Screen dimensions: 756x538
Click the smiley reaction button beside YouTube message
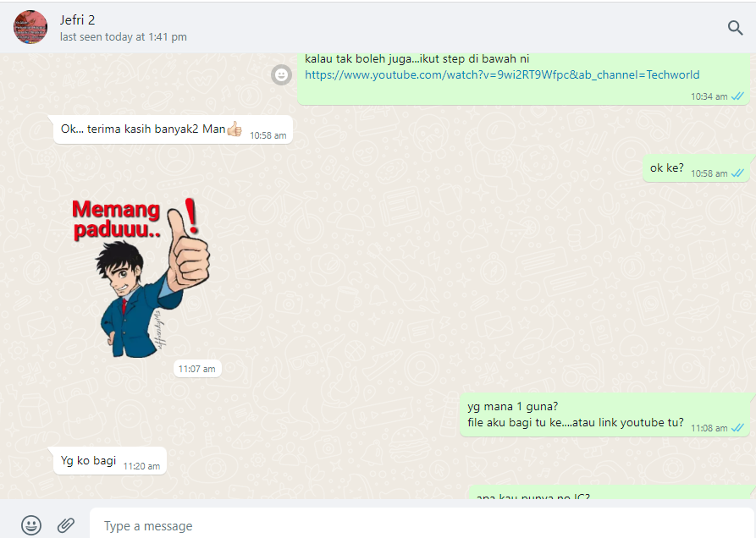tap(281, 74)
